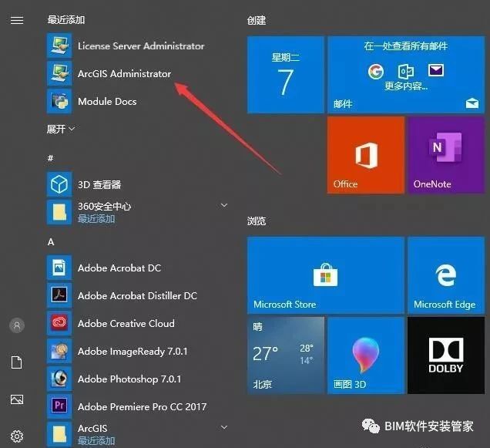Click the envelope icon in Mail tile
This screenshot has width=490, height=448.
pos(436,70)
